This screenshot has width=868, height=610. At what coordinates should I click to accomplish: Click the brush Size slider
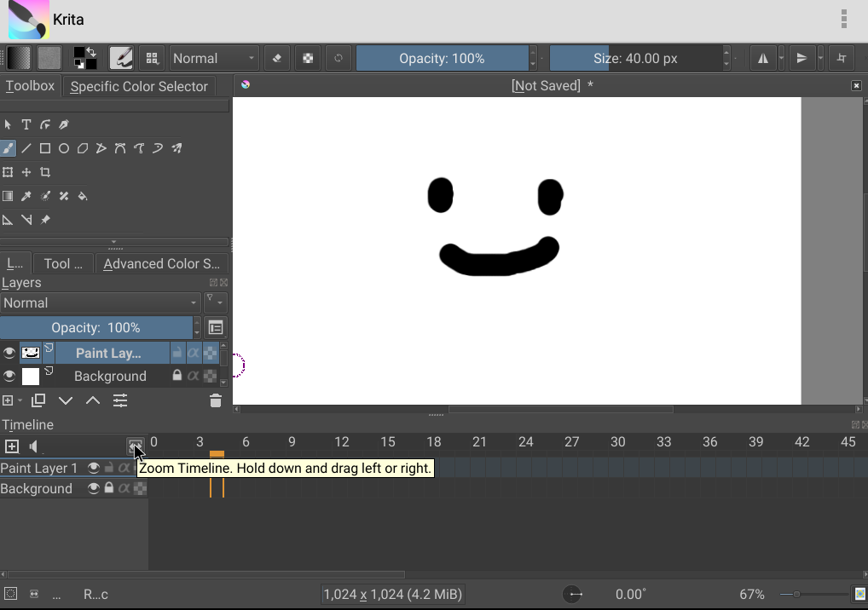(636, 59)
